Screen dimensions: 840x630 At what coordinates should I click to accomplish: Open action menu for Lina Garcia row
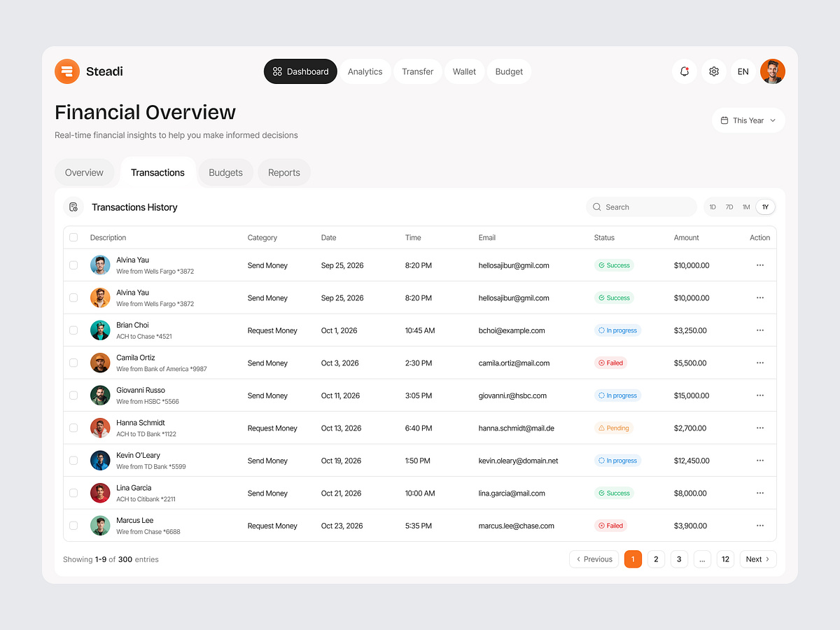pyautogui.click(x=760, y=493)
